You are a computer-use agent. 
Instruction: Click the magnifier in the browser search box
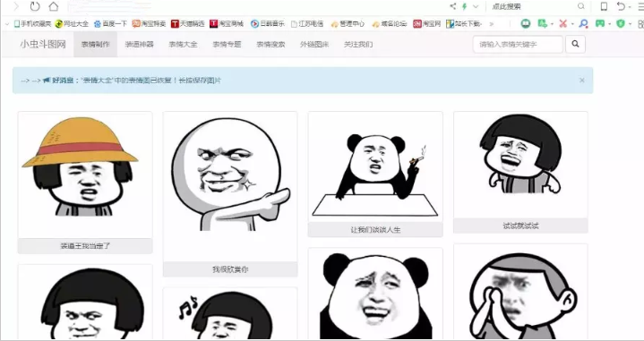coord(580,6)
